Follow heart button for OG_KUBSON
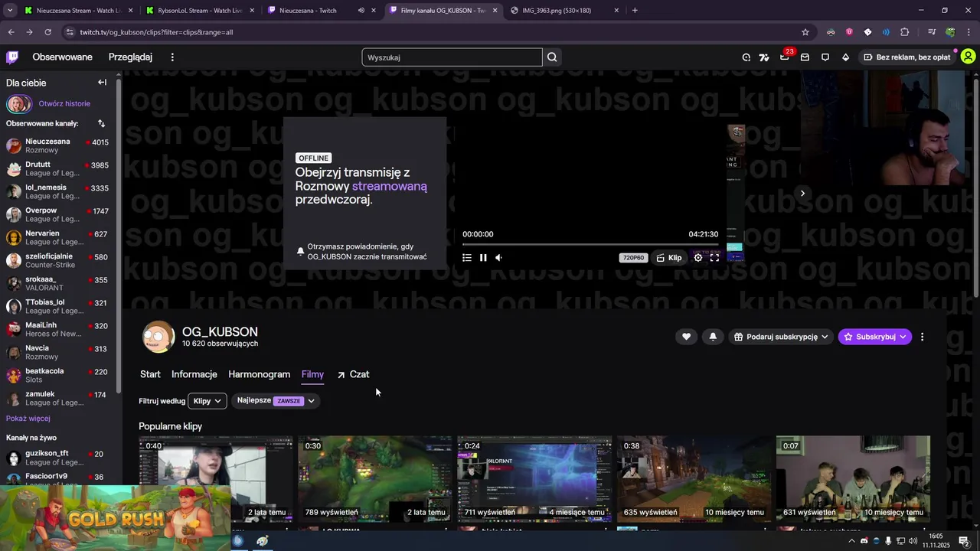This screenshot has width=980, height=551. [x=686, y=337]
